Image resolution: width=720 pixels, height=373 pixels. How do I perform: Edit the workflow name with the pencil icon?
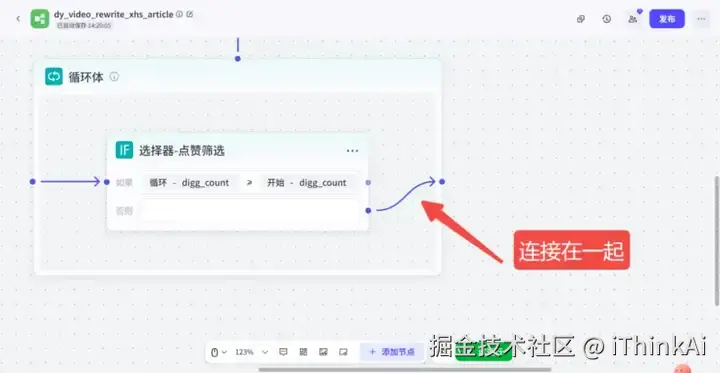point(190,14)
